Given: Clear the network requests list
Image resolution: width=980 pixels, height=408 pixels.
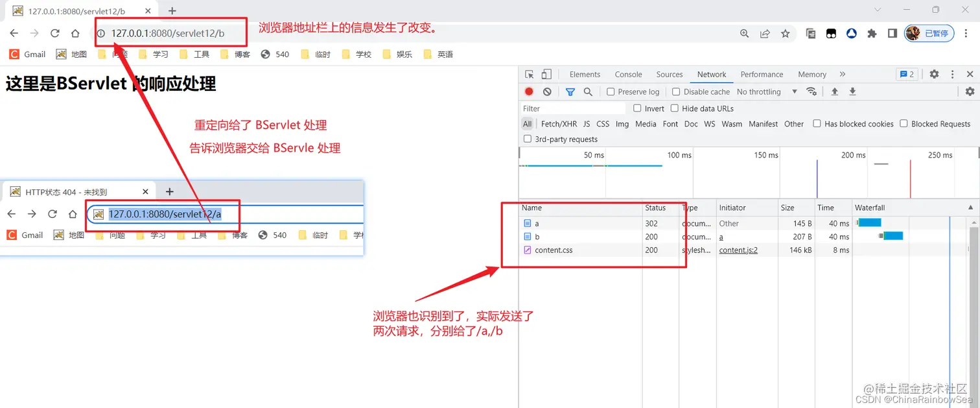Looking at the screenshot, I should pyautogui.click(x=546, y=91).
